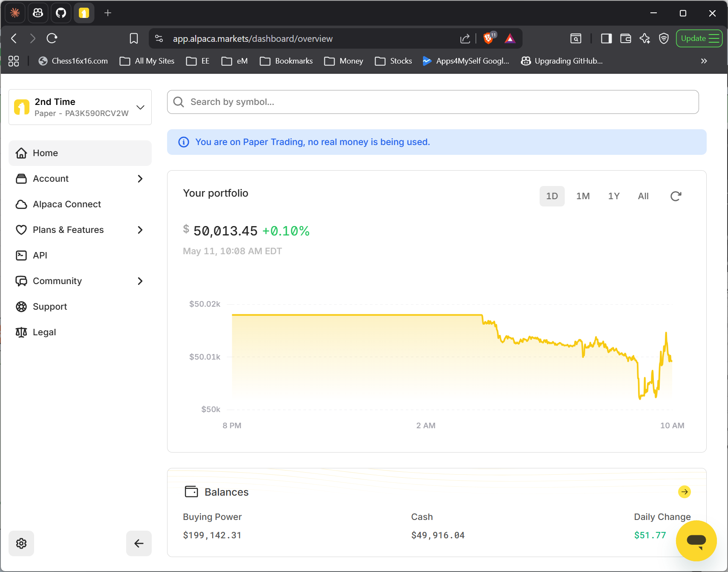Open the site settings icon in address bar

[159, 39]
